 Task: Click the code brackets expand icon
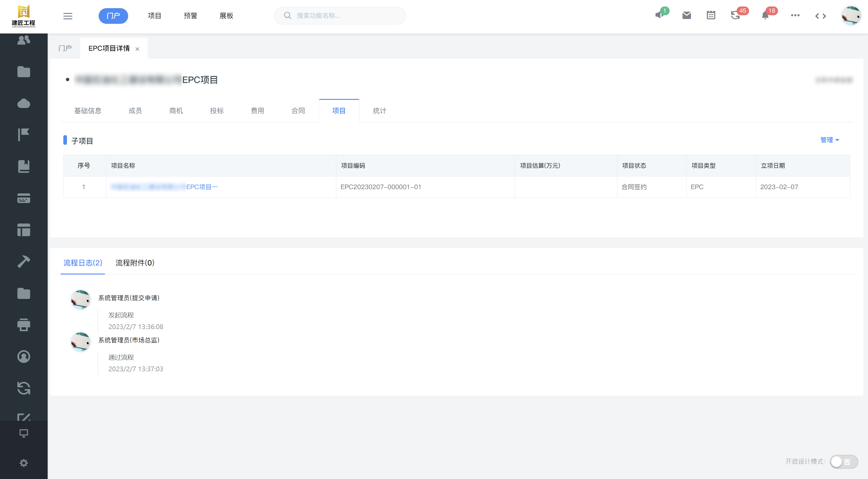[x=820, y=16]
